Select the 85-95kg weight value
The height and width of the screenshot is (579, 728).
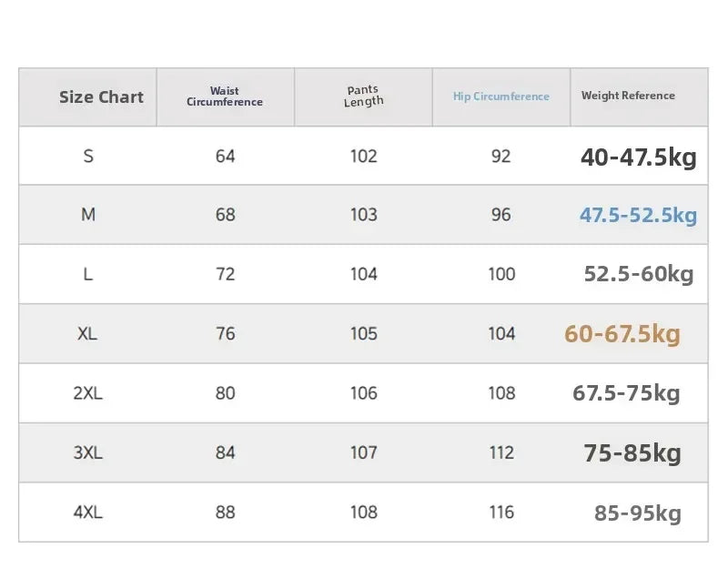(638, 513)
